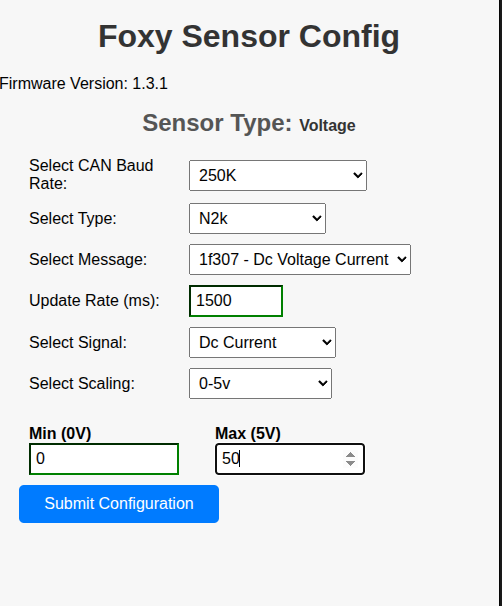Focus the Min (0V) input field
Screen dimensions: 502x606
pos(104,459)
